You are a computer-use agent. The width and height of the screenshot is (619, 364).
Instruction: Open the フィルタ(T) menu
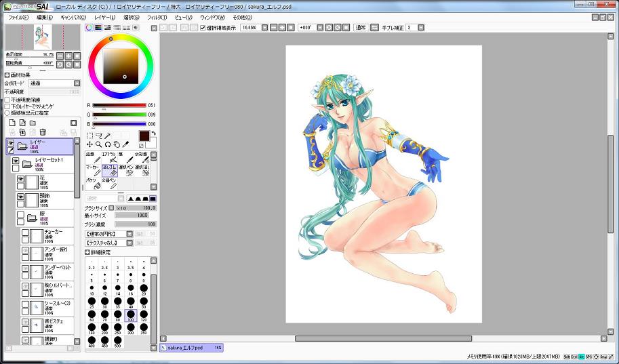coord(157,17)
